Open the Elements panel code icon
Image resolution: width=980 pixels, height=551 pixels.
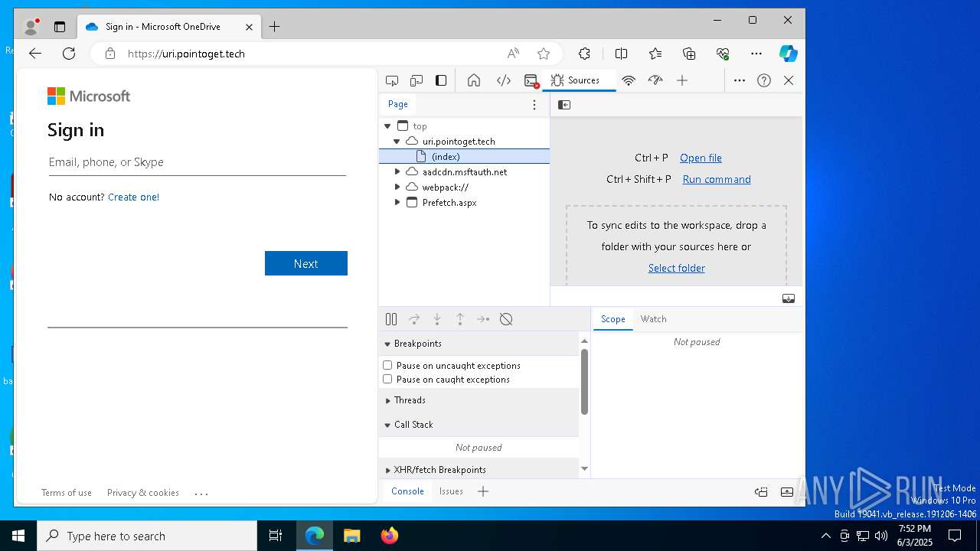coord(504,80)
